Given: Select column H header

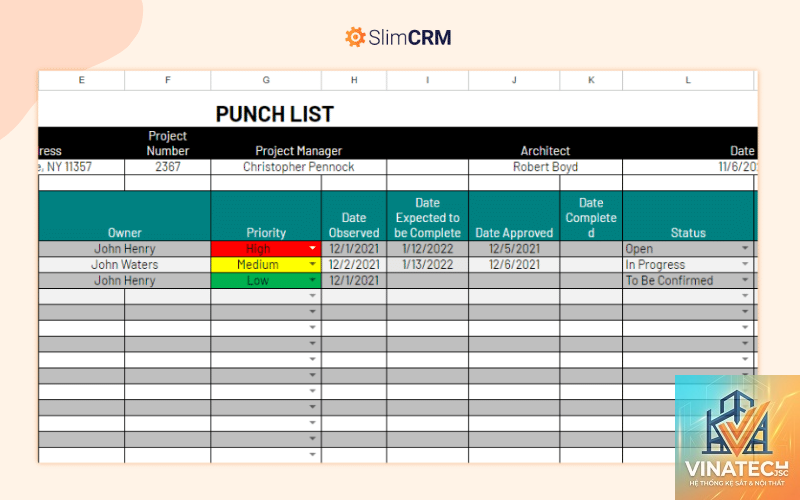Looking at the screenshot, I should [354, 80].
